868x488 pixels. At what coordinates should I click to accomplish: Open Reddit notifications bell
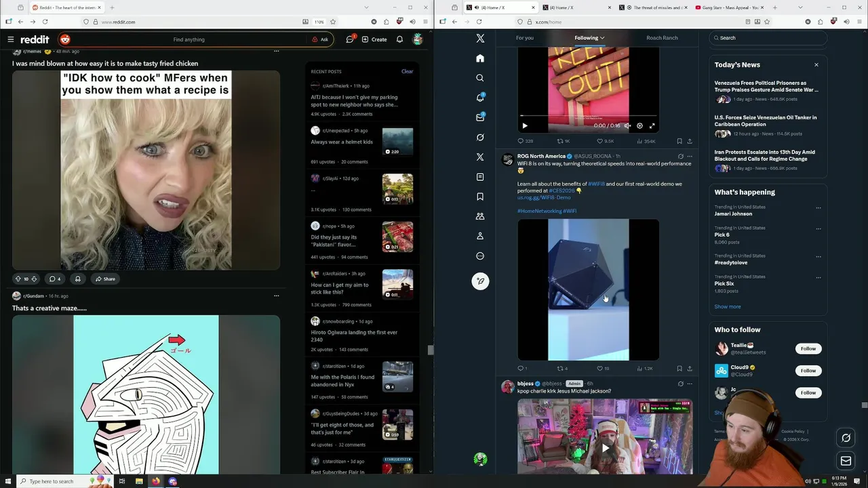point(399,39)
